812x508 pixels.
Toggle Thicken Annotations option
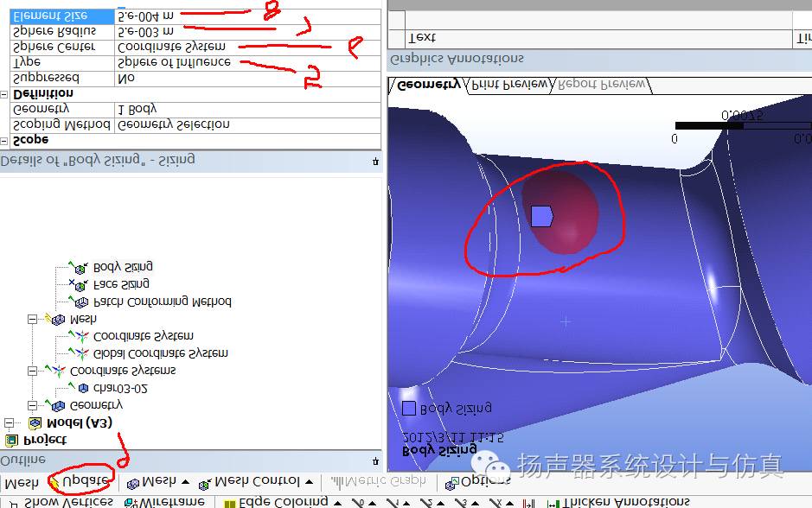554,501
